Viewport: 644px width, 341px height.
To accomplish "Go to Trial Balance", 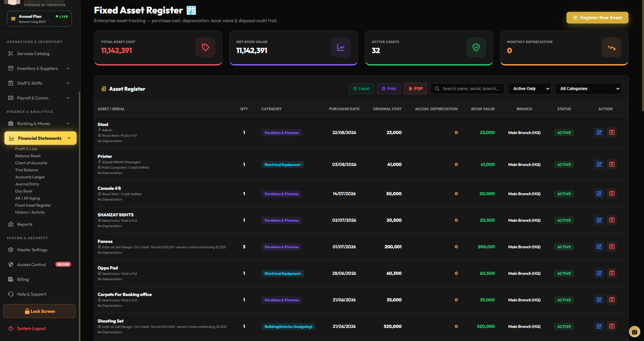I will pyautogui.click(x=27, y=170).
